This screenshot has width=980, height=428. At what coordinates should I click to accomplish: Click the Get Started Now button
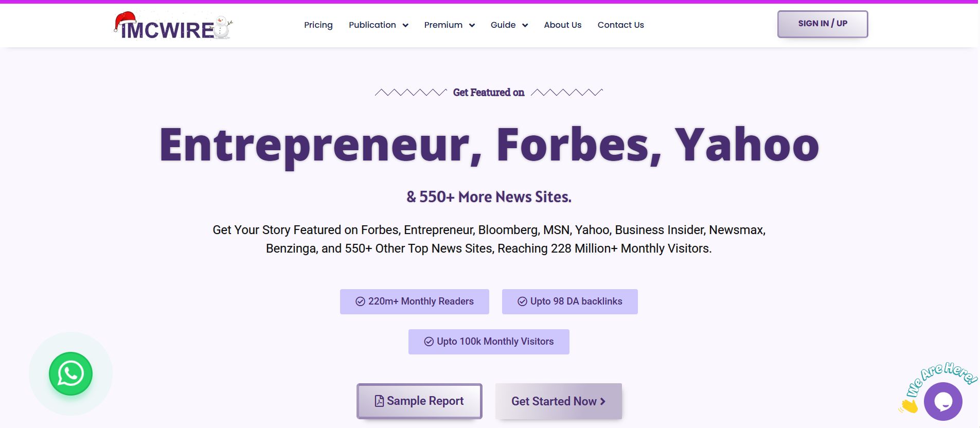pyautogui.click(x=559, y=401)
